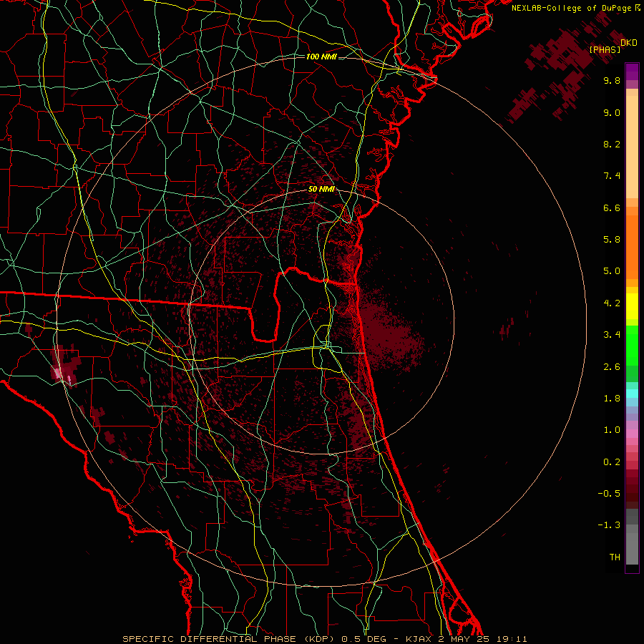Click the 5.0 legend value

click(612, 271)
